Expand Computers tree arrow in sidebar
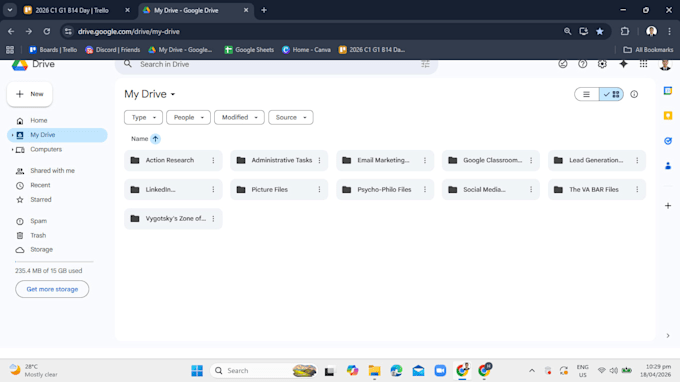This screenshot has width=680, height=382. (x=12, y=150)
